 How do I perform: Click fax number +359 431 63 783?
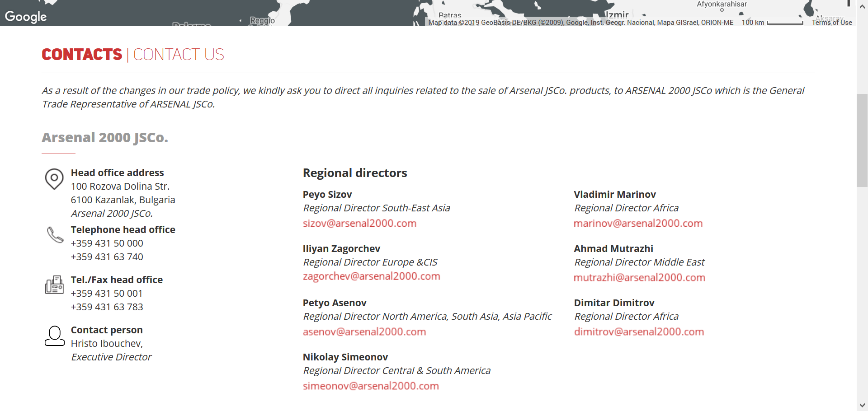coord(107,307)
